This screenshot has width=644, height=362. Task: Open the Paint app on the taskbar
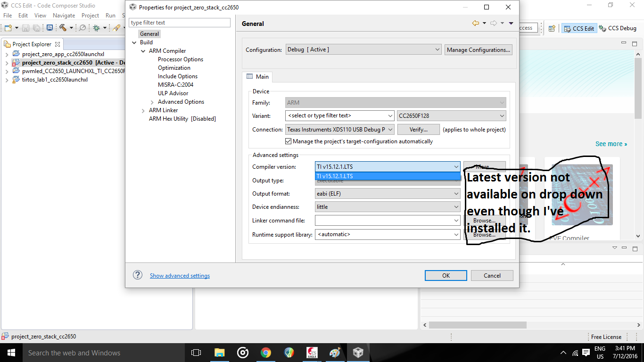[x=335, y=353]
